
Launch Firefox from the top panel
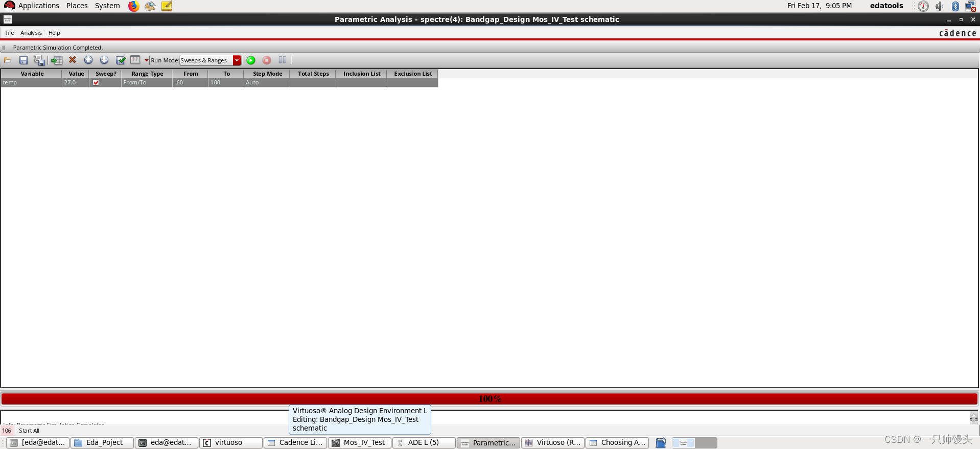(133, 6)
